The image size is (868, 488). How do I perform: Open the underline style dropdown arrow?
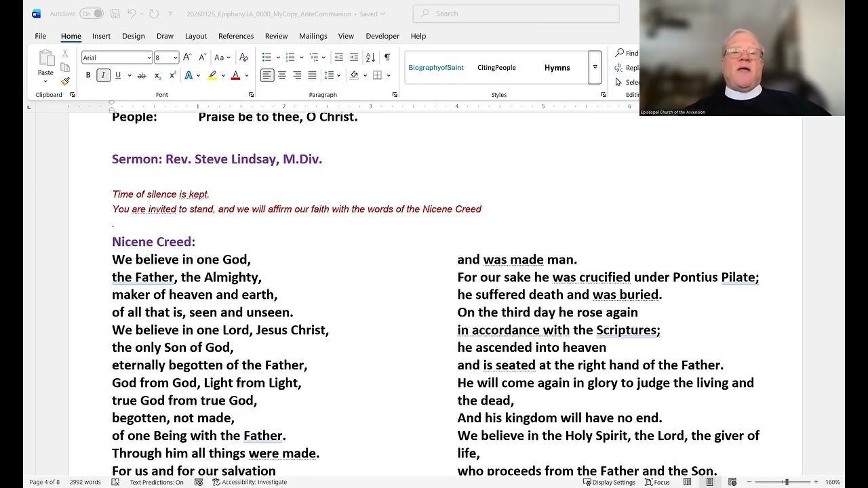pyautogui.click(x=129, y=75)
